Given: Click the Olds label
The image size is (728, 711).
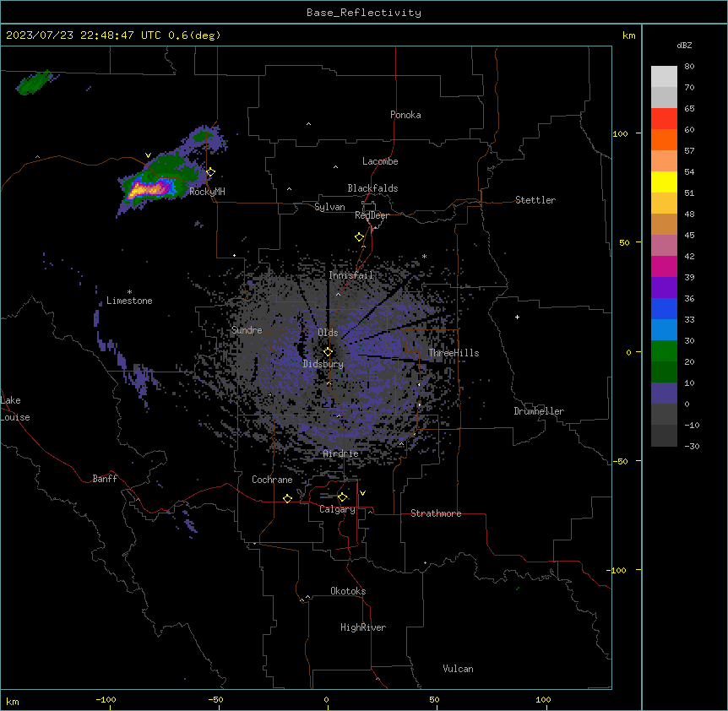Looking at the screenshot, I should 328,333.
